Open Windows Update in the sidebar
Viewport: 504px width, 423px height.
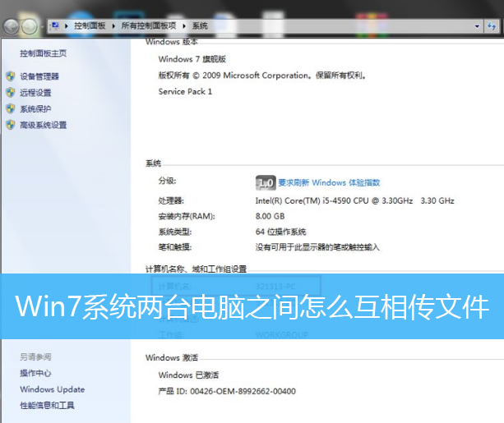point(53,389)
